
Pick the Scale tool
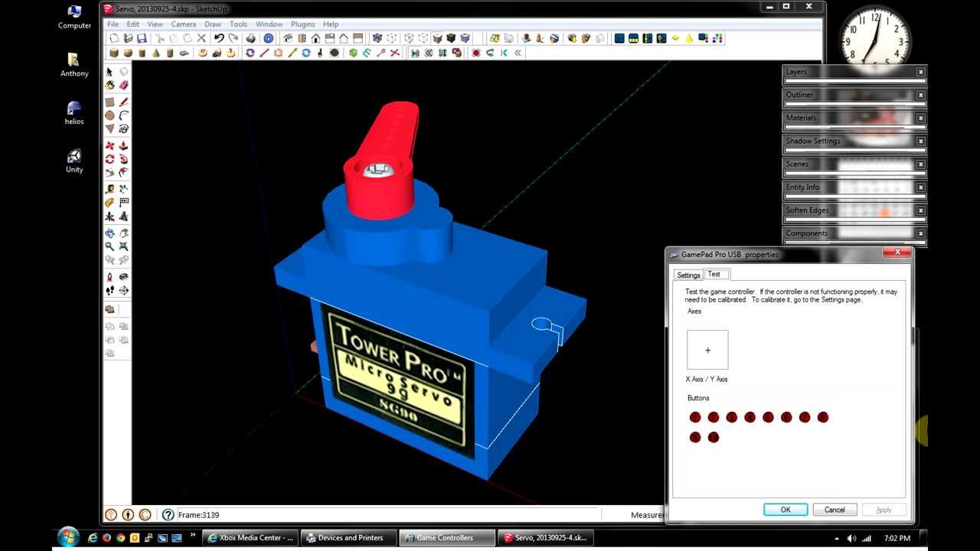109,171
